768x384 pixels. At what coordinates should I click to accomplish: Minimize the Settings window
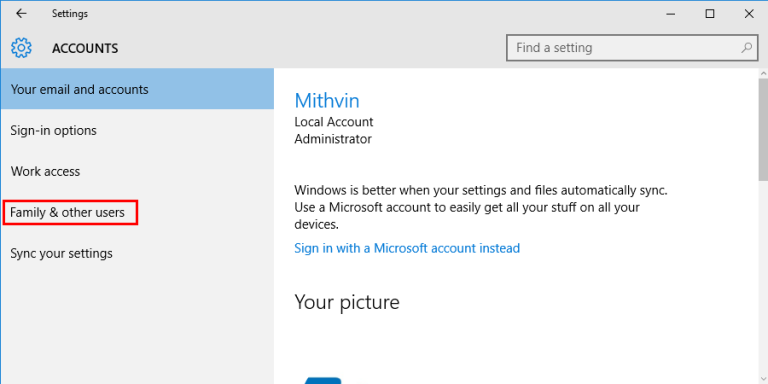[x=671, y=14]
